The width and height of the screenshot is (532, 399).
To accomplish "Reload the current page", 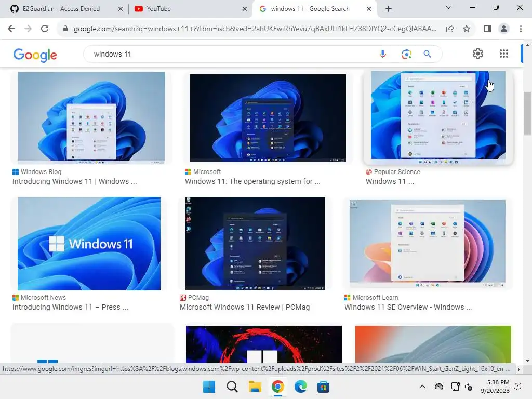I will click(45, 29).
